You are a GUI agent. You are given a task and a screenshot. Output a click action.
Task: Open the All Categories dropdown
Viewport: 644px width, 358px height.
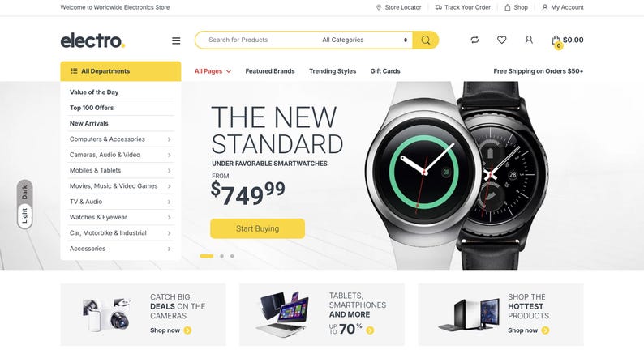click(364, 40)
